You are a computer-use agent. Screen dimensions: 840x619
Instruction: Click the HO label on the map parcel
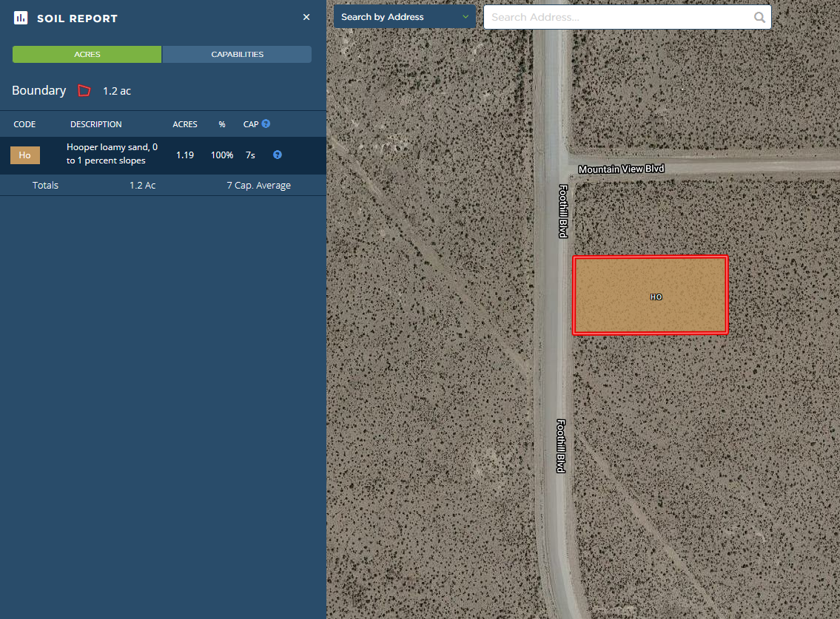tap(656, 297)
